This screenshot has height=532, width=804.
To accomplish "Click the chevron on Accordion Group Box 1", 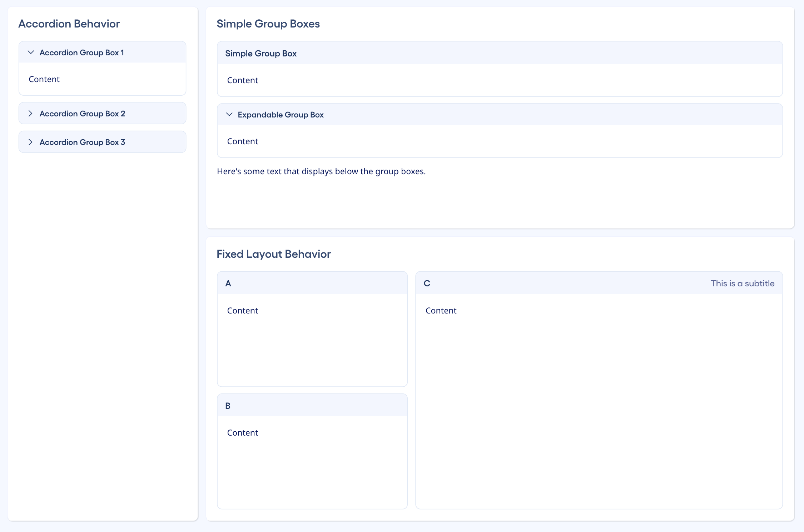I will 31,52.
